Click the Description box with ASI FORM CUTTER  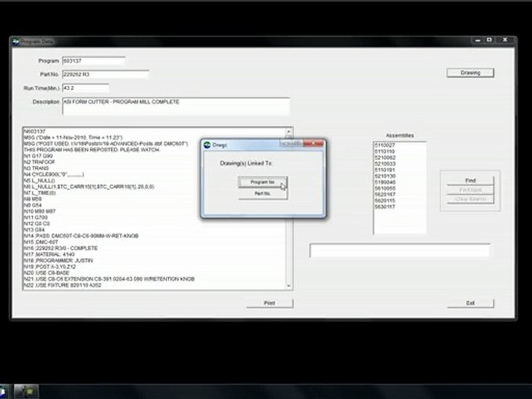tap(176, 106)
